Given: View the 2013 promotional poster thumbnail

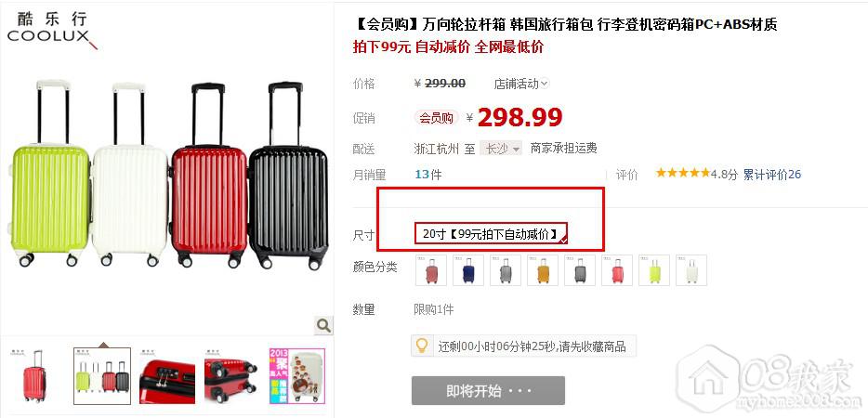Looking at the screenshot, I should click(x=296, y=376).
